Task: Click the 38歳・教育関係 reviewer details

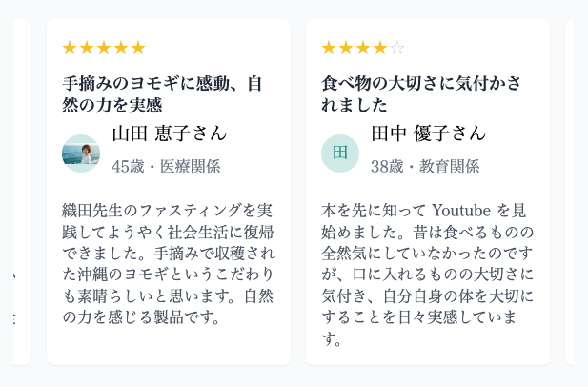Action: [x=425, y=167]
